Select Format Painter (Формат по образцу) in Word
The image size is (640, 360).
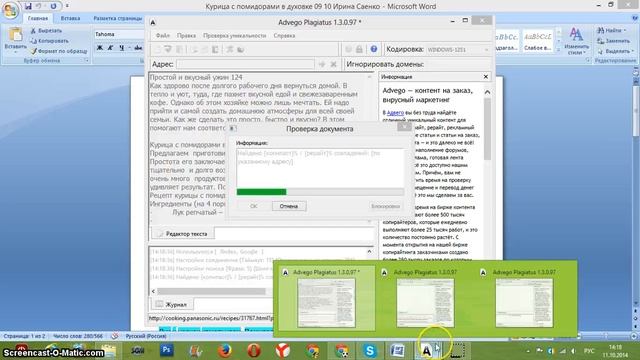point(59,51)
